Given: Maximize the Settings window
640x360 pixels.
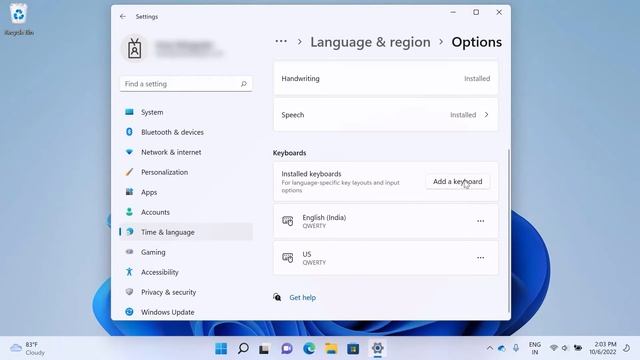Looking at the screenshot, I should pyautogui.click(x=476, y=12).
